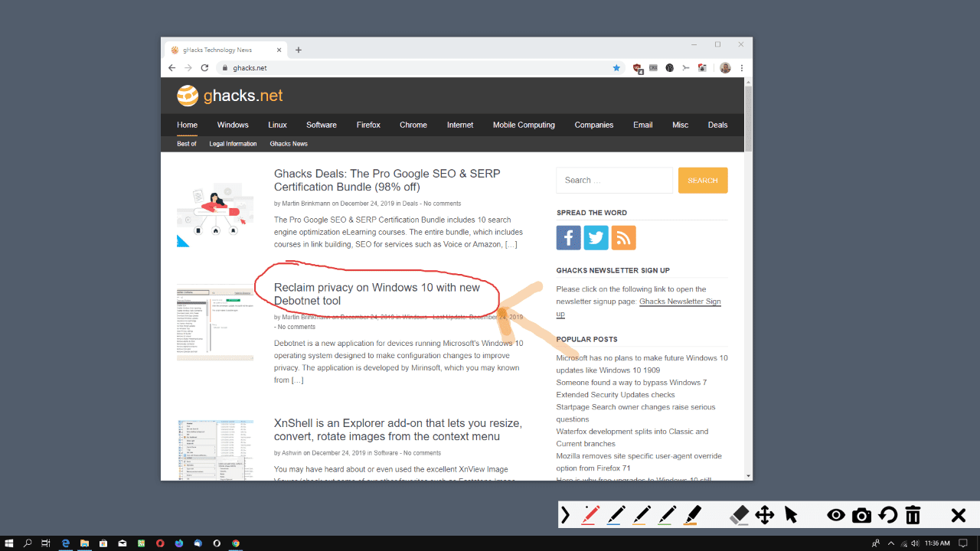Click the camera extension with Santa hat
This screenshot has height=551, width=980.
(x=702, y=68)
